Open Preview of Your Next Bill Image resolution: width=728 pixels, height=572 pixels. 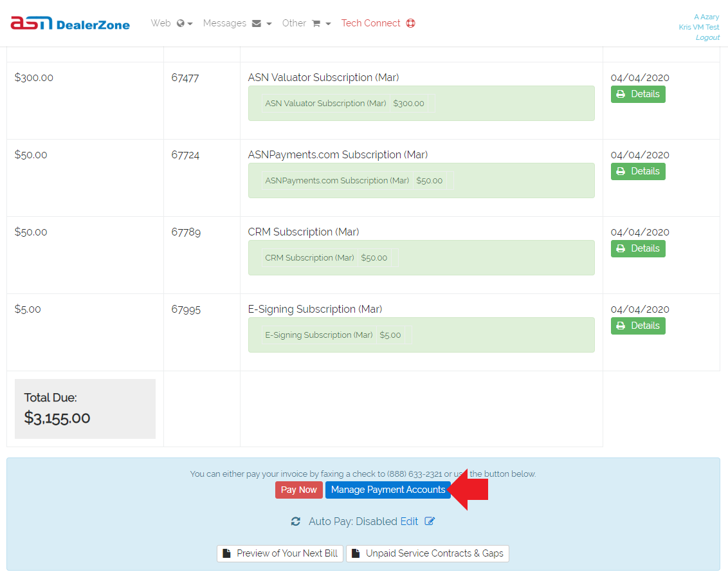(280, 553)
